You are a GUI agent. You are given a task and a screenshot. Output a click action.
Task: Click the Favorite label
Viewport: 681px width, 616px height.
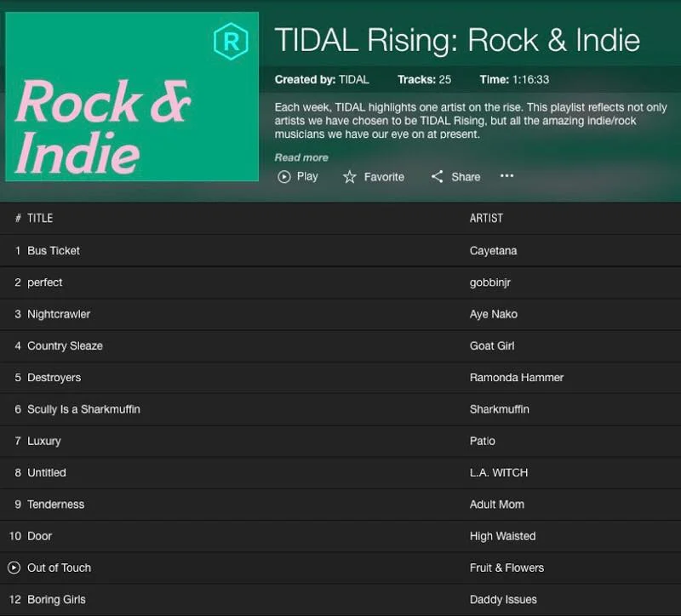click(384, 177)
